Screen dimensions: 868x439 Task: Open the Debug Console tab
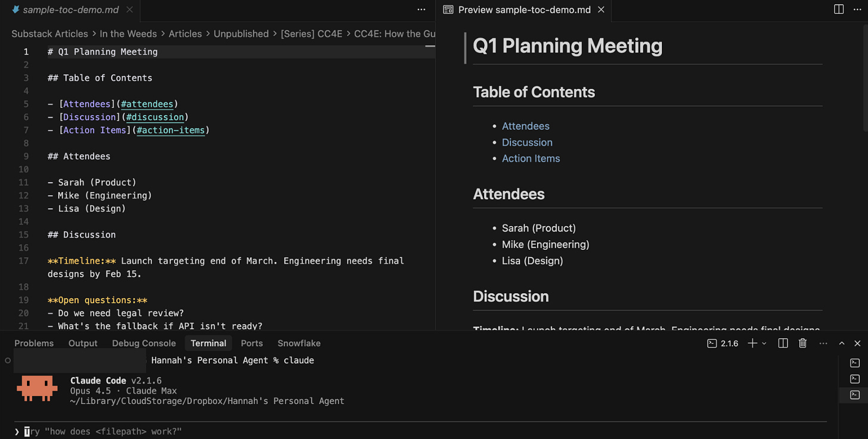click(144, 343)
